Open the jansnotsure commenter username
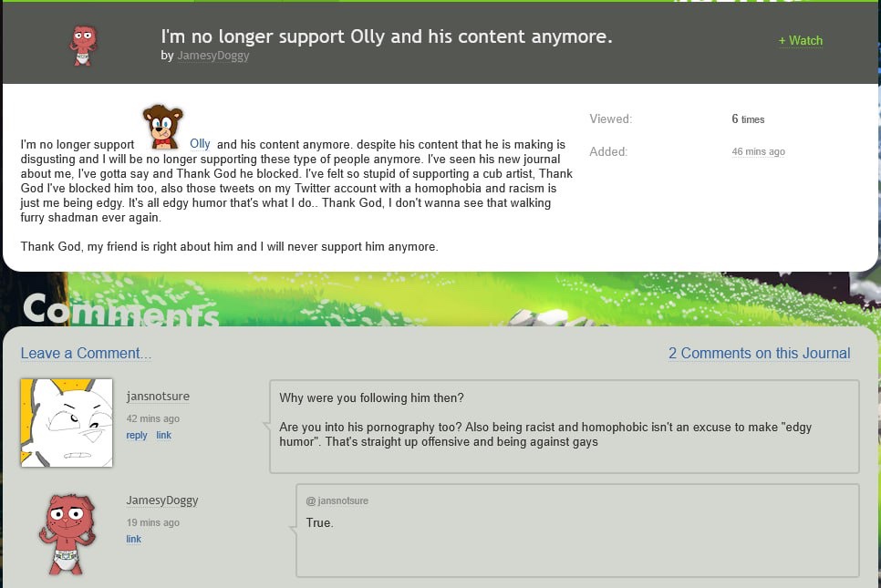This screenshot has width=881, height=588. point(158,397)
